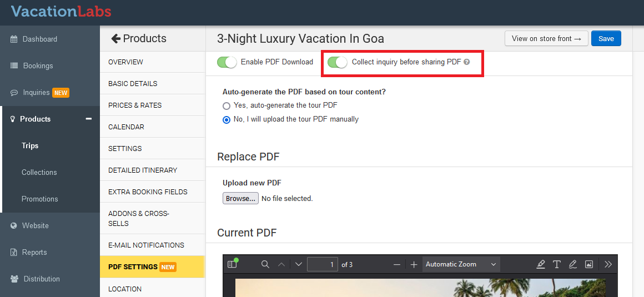
Task: Open the PDF find search icon
Action: click(x=265, y=265)
